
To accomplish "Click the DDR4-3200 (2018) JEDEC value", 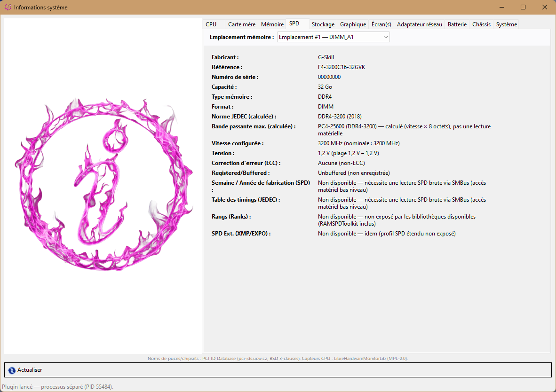I will pyautogui.click(x=340, y=117).
